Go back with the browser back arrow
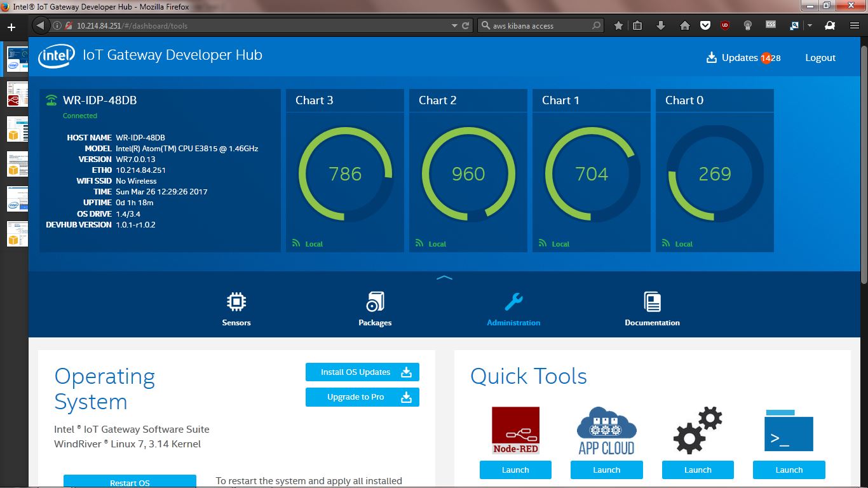868x488 pixels. 41,25
